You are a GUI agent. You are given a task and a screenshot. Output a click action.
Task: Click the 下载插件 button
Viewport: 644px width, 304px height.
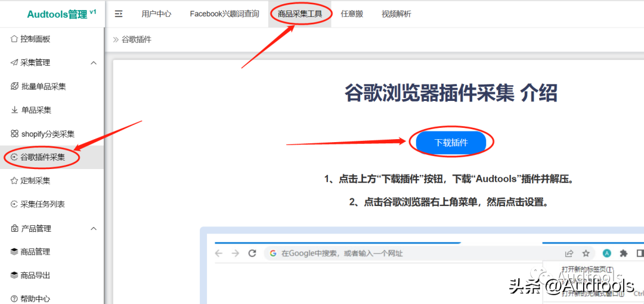(451, 143)
